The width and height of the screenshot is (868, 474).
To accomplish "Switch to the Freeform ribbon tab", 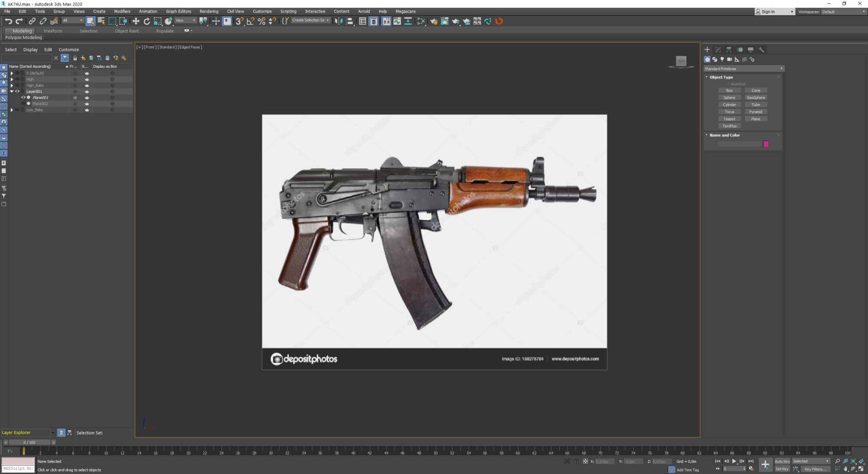I will tap(53, 31).
